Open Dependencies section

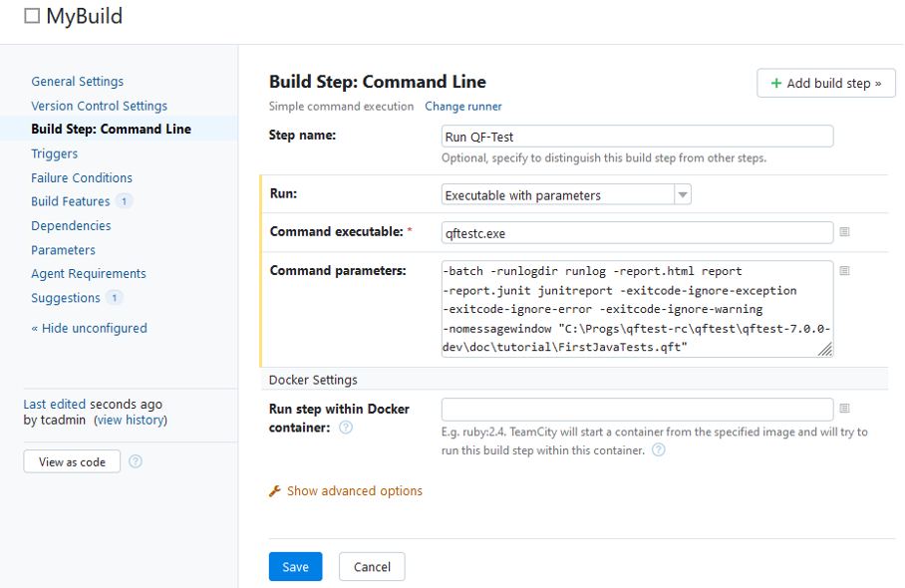click(x=71, y=225)
